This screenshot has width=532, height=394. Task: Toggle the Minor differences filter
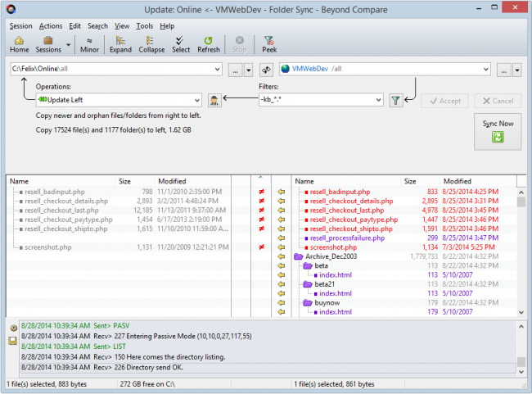click(x=90, y=43)
